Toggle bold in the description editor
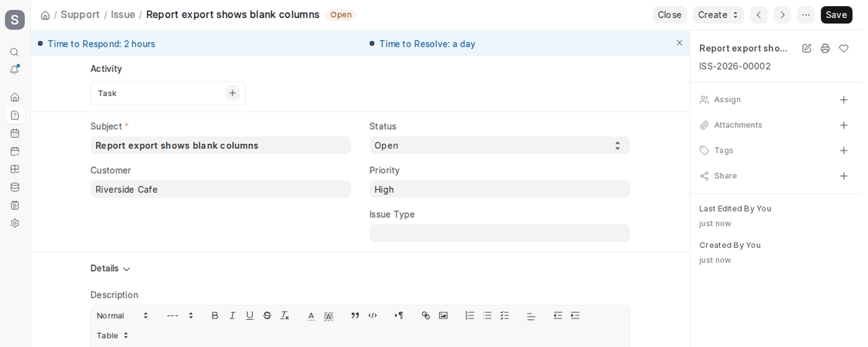The height and width of the screenshot is (347, 868). coord(215,315)
